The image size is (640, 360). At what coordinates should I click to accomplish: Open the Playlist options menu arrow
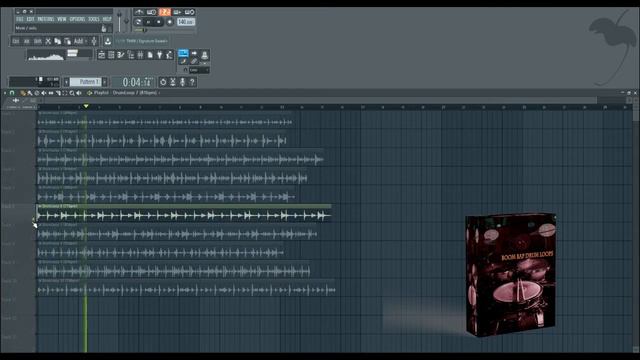click(x=5, y=93)
